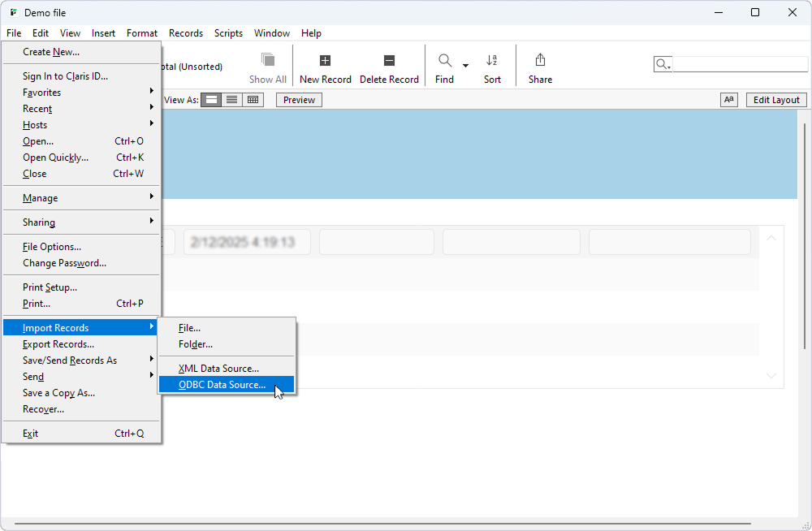Select Sign In to Claris ID...
Viewport: 812px width, 531px height.
pos(80,76)
